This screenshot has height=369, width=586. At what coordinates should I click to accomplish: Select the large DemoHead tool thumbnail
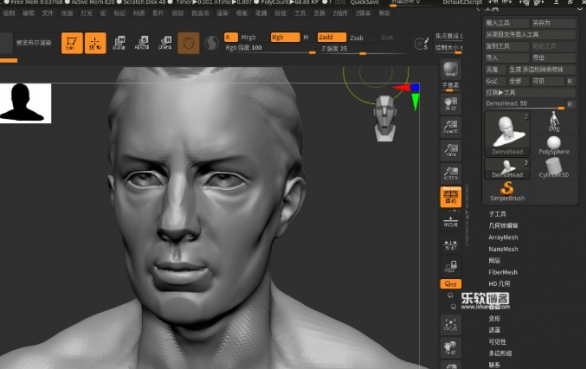(507, 133)
